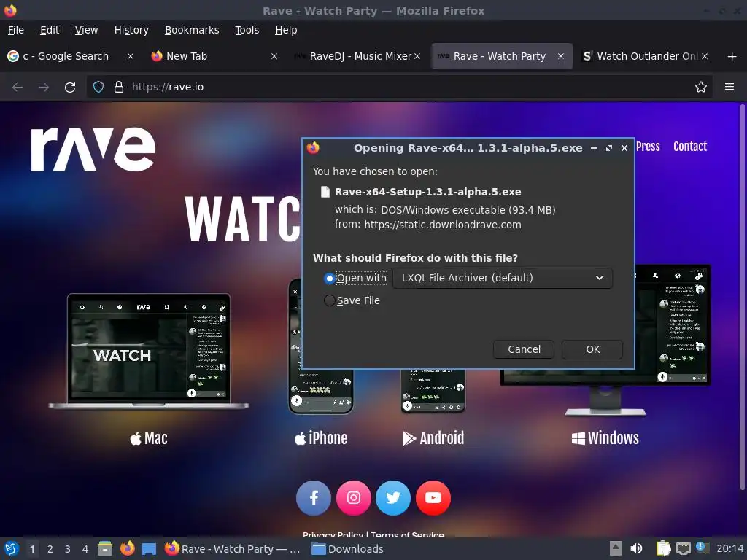Open the Contact link on the Rave page
This screenshot has height=560, width=747.
click(x=690, y=146)
